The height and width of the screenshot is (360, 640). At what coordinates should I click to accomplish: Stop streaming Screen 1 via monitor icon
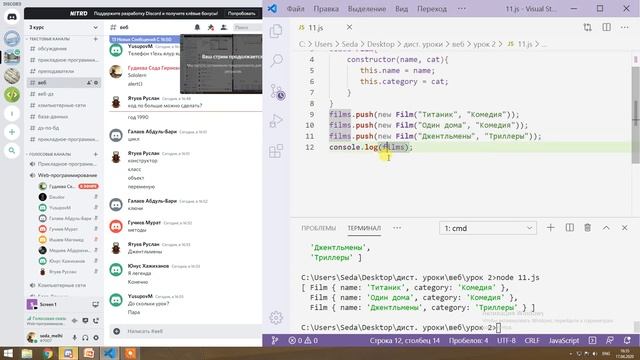pos(96,304)
